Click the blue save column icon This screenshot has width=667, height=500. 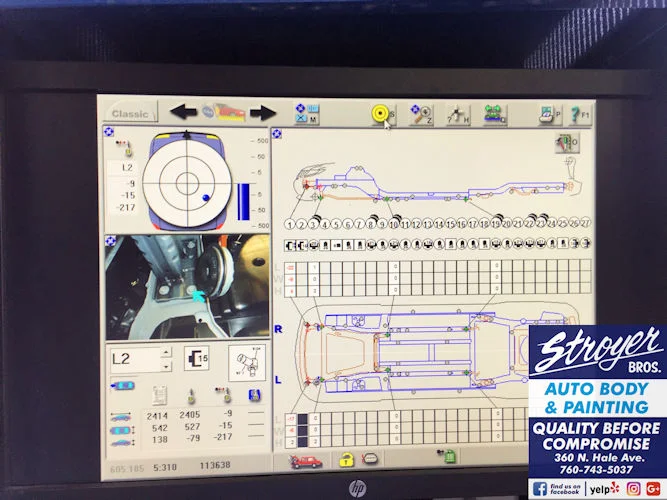point(254,395)
